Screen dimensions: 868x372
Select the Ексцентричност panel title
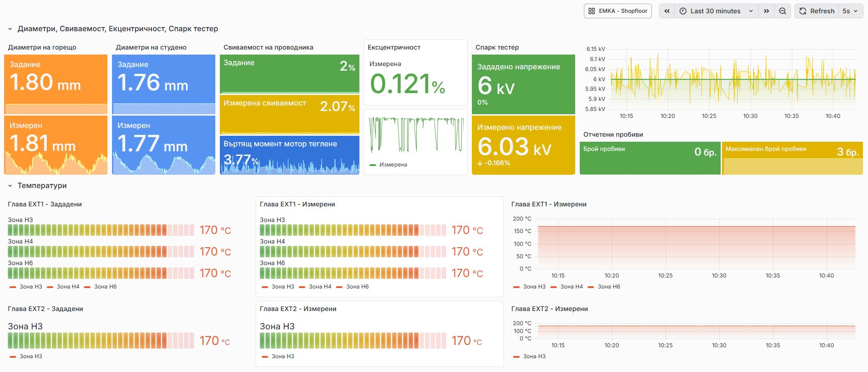click(394, 47)
